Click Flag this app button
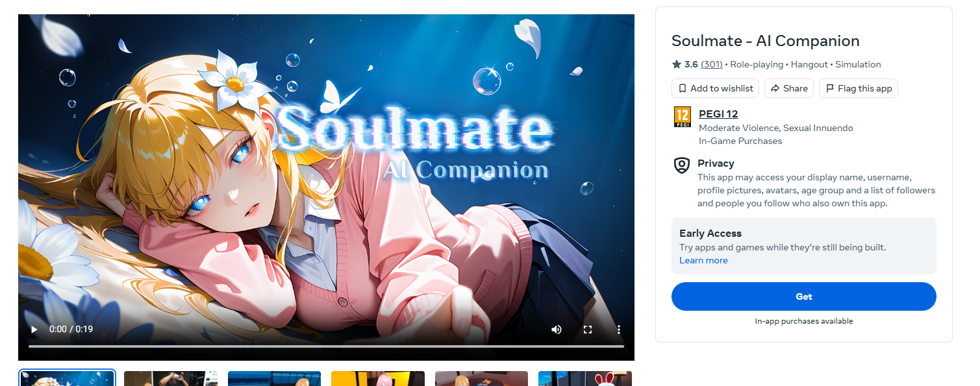980x386 pixels. [859, 88]
